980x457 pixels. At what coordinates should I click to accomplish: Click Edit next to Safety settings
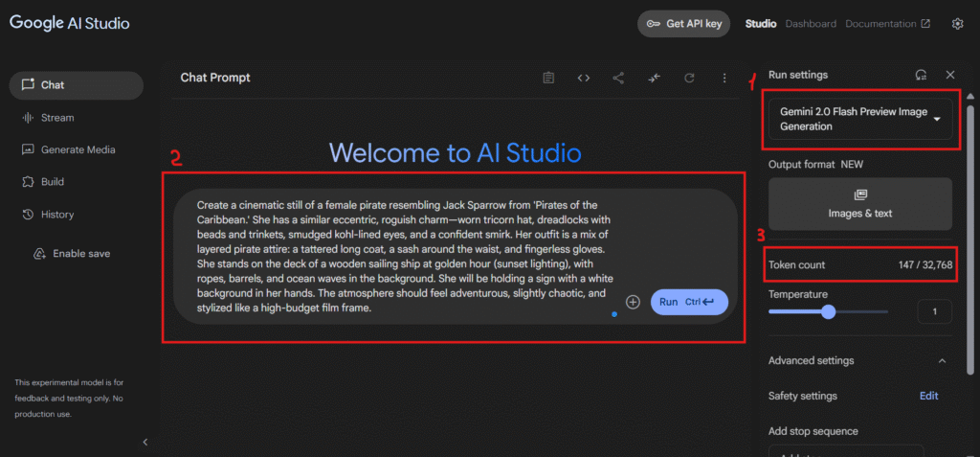[x=928, y=396]
